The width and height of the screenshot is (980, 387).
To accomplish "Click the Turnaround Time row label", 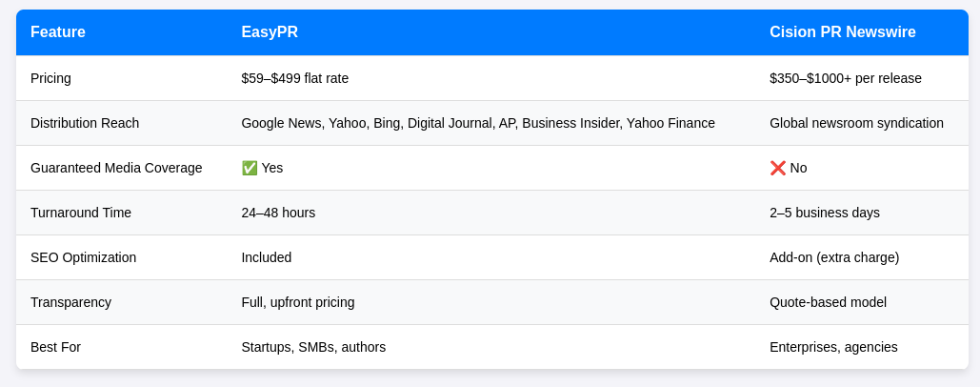I will click(81, 213).
